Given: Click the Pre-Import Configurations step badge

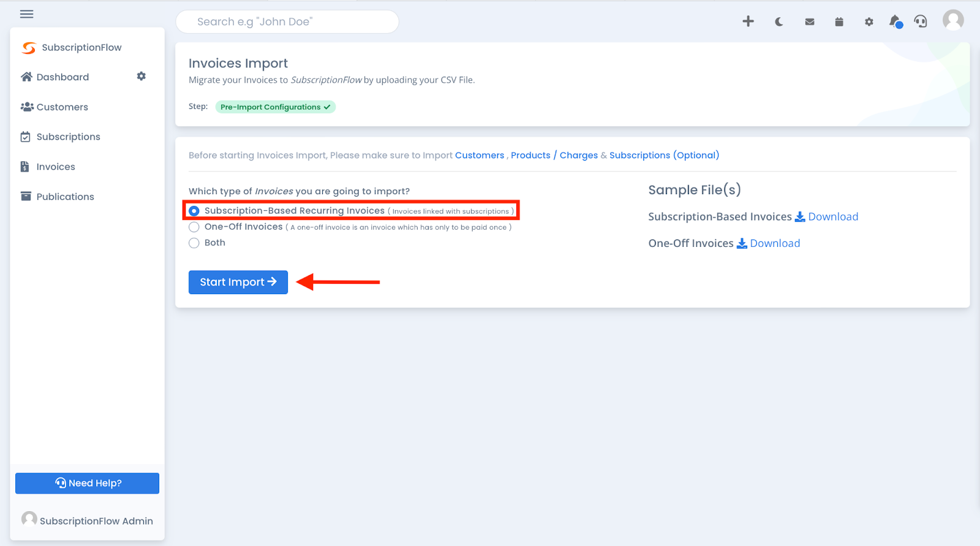Looking at the screenshot, I should coord(275,107).
